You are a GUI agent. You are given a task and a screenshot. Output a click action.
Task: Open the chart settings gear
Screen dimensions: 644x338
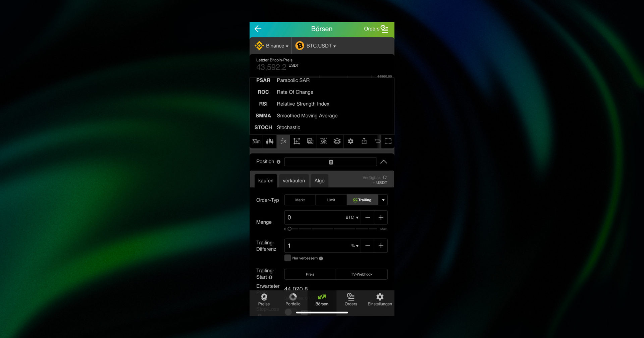[x=351, y=141]
